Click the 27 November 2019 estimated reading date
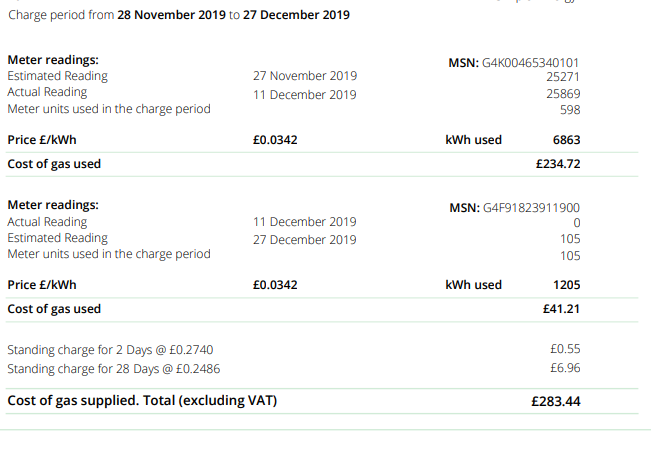This screenshot has width=651, height=449. click(x=305, y=76)
